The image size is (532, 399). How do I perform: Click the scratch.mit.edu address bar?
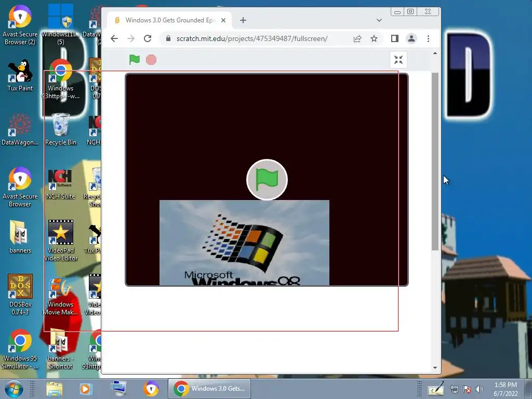pyautogui.click(x=252, y=38)
